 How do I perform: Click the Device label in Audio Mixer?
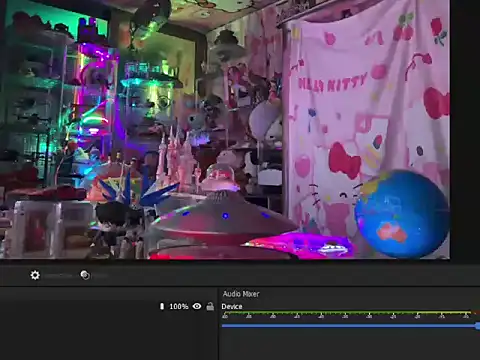[x=232, y=307]
